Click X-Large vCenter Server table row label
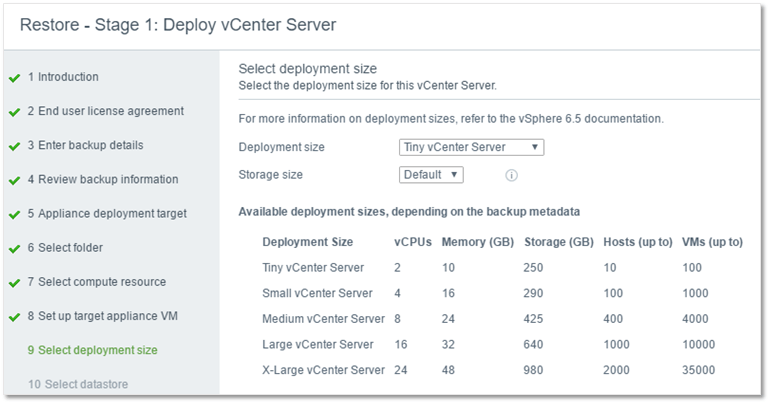 324,370
